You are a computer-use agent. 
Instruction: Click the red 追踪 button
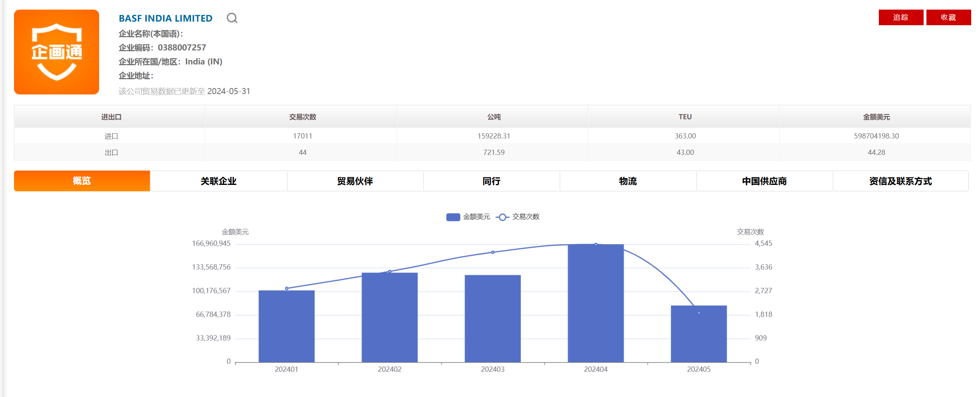tap(900, 18)
